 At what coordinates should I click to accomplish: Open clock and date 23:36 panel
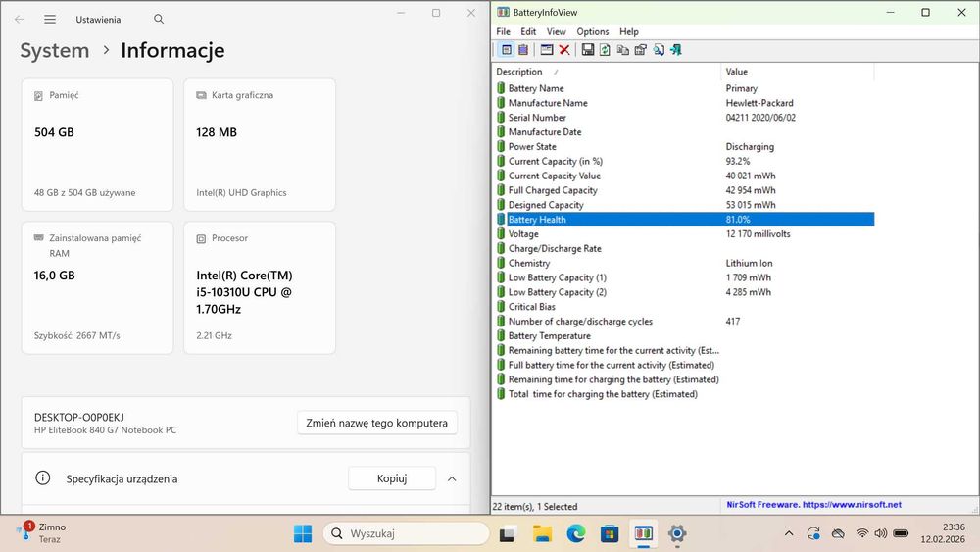(943, 533)
